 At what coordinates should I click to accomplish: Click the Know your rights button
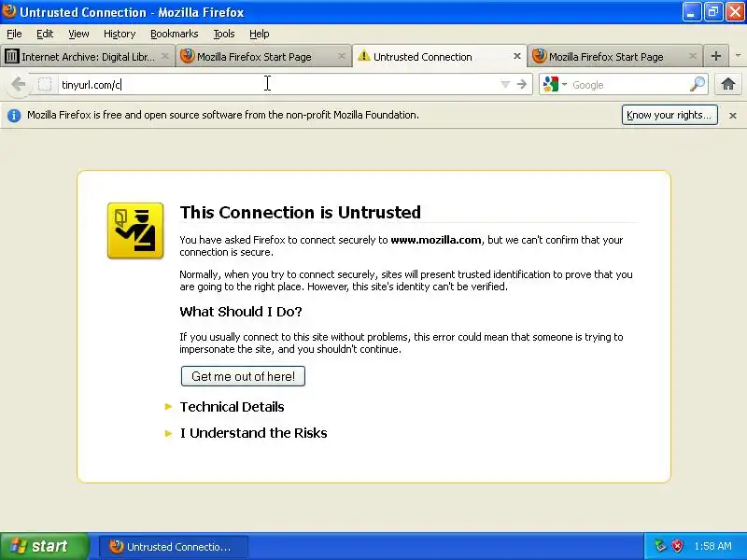point(669,115)
